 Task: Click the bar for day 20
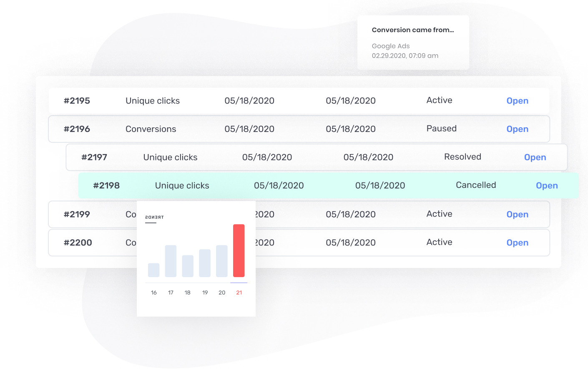point(222,261)
